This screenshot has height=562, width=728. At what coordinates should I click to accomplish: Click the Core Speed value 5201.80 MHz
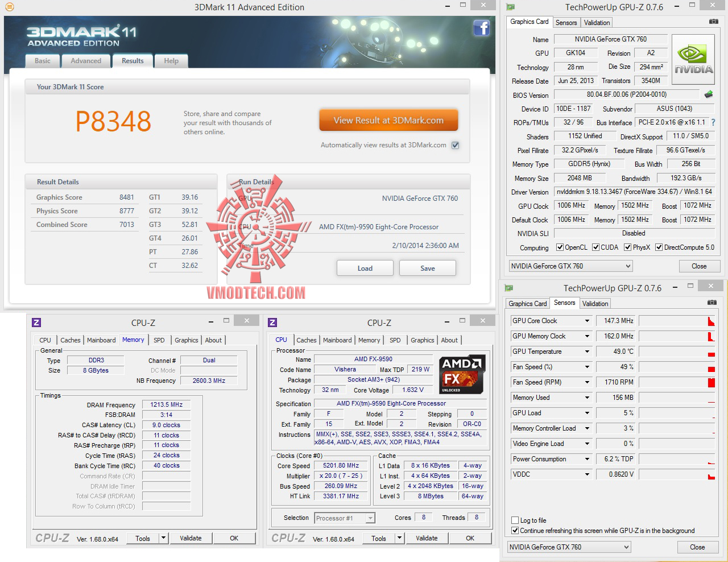(341, 465)
